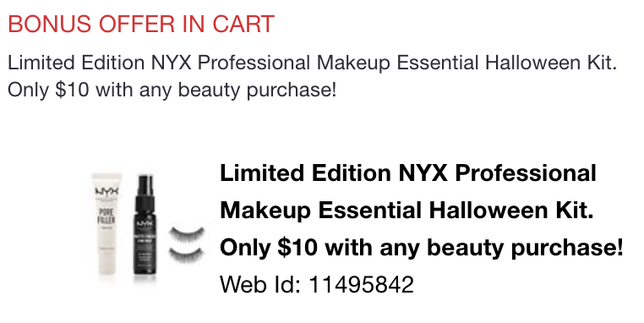The width and height of the screenshot is (644, 323).
Task: Select the black NYX setting spray bottle
Action: pos(145,225)
